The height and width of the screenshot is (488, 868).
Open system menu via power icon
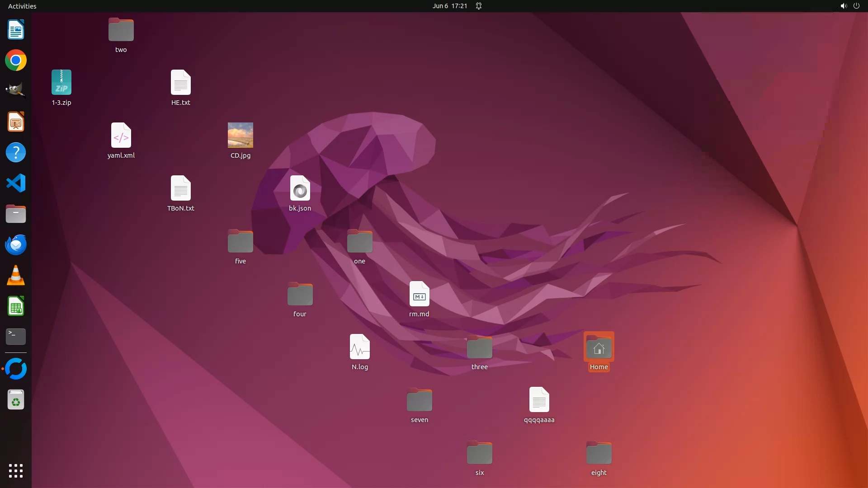[x=856, y=6]
